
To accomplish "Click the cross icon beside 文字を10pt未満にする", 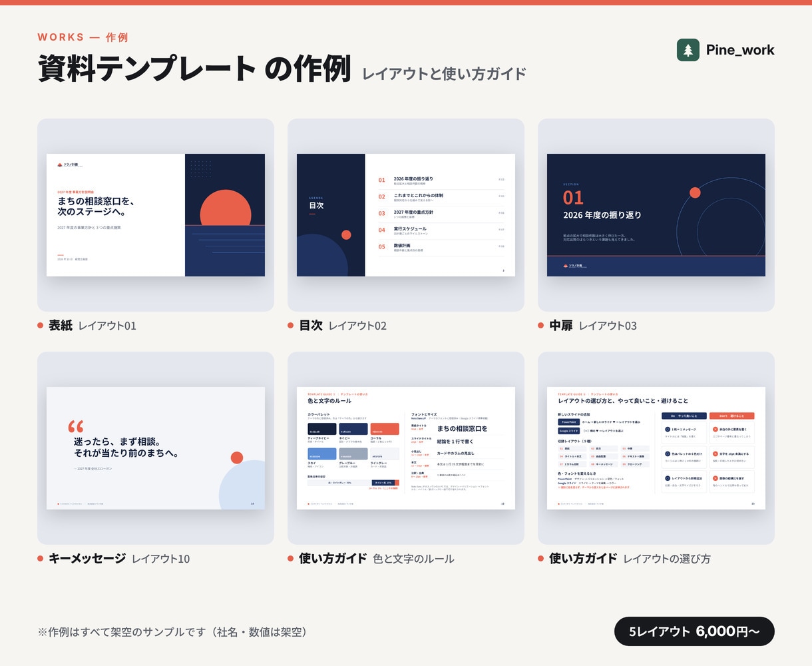I will coord(715,454).
